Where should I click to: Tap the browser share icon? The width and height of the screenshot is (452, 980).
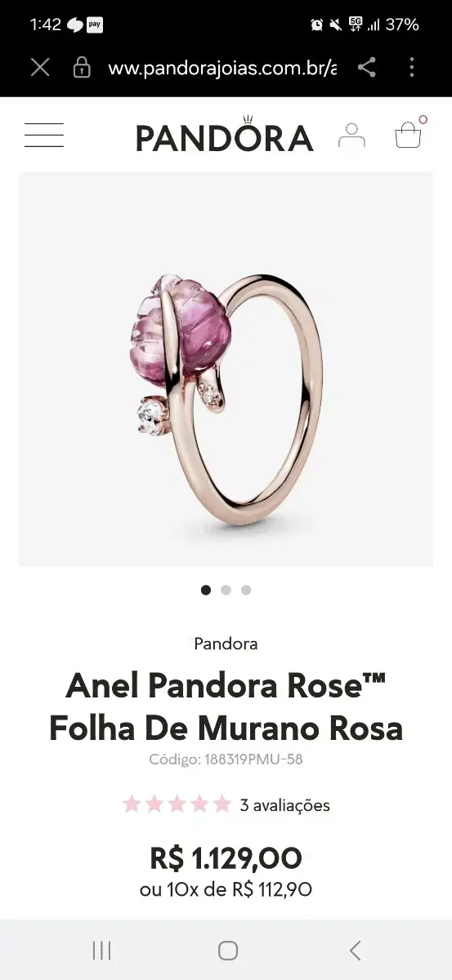[x=367, y=67]
